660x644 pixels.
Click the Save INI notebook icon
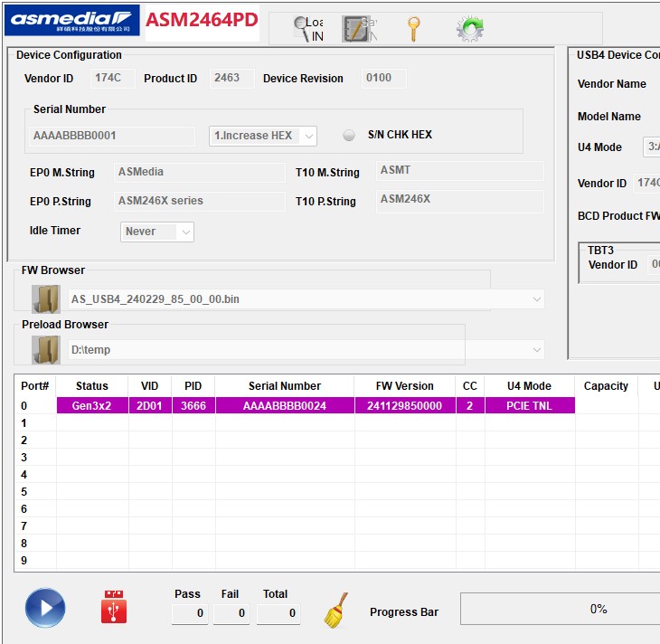pyautogui.click(x=358, y=29)
